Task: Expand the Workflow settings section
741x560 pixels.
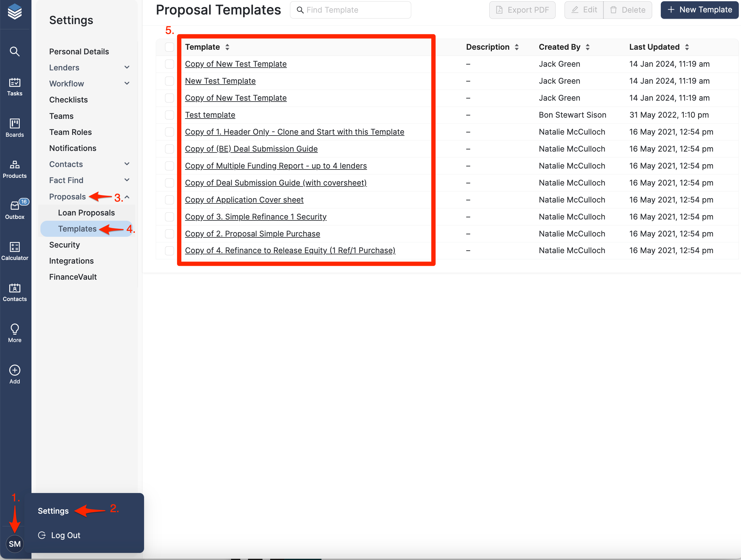Action: [x=127, y=83]
